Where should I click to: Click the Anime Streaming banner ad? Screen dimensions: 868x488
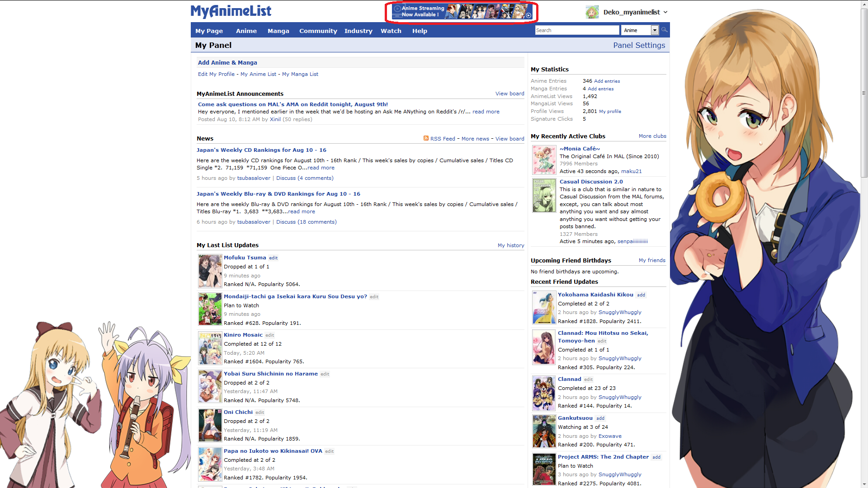point(462,12)
